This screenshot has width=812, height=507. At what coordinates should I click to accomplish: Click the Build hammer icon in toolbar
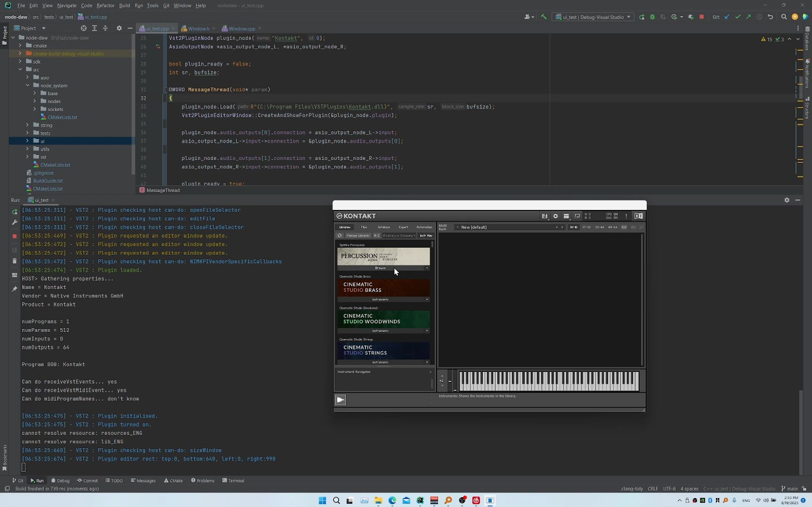[x=544, y=17]
